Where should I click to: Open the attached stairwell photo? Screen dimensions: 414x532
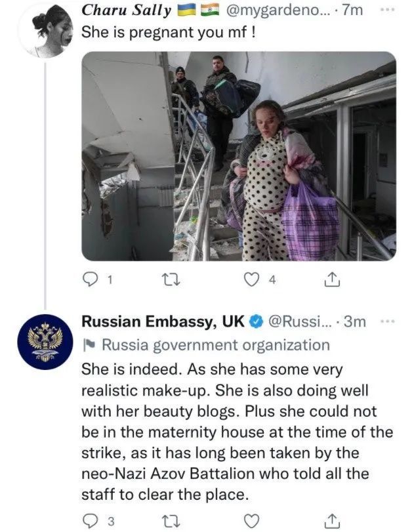[238, 156]
